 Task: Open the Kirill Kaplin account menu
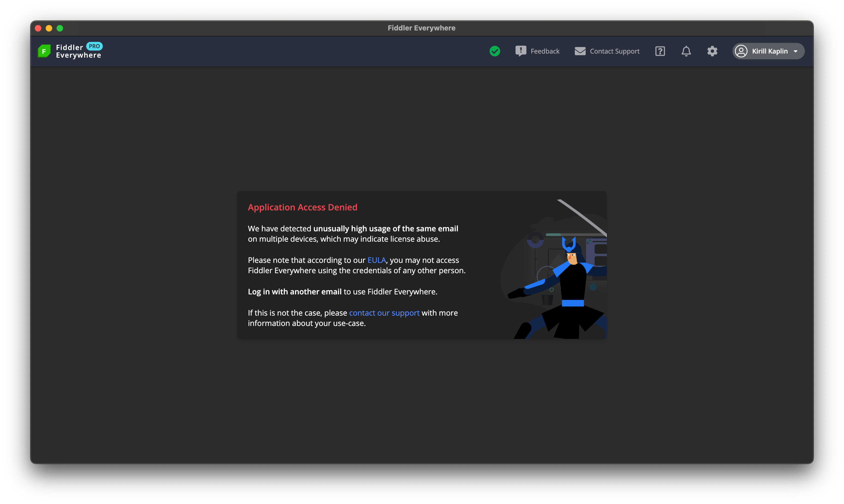coord(769,51)
